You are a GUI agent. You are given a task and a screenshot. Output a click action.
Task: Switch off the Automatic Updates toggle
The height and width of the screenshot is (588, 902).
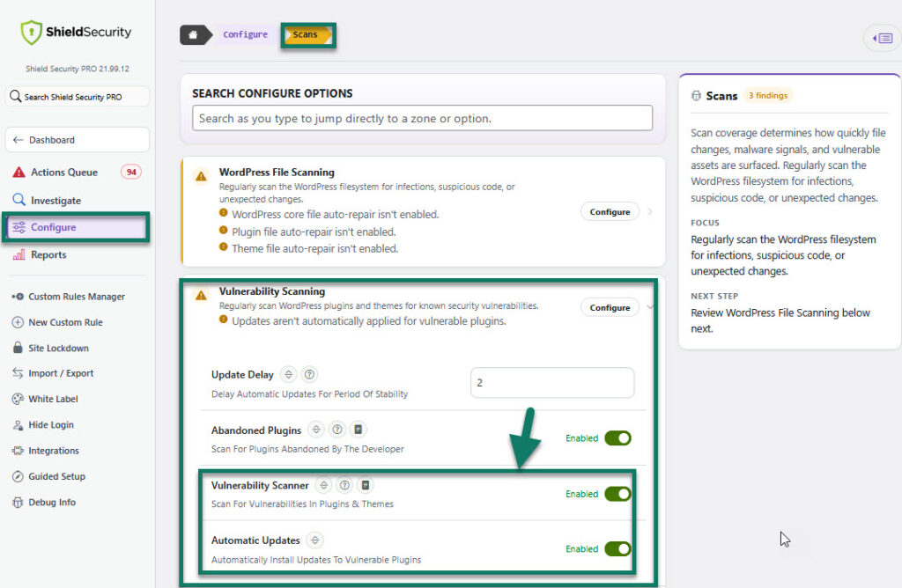point(617,549)
